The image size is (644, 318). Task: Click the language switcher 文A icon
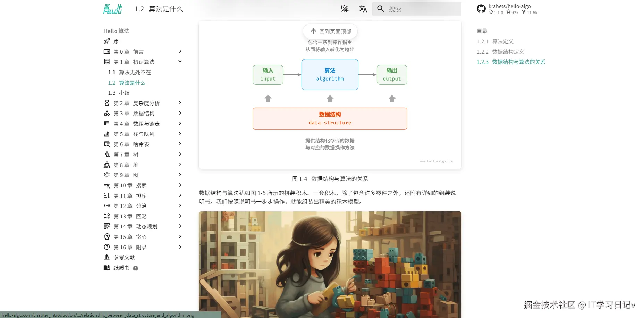[x=363, y=9]
